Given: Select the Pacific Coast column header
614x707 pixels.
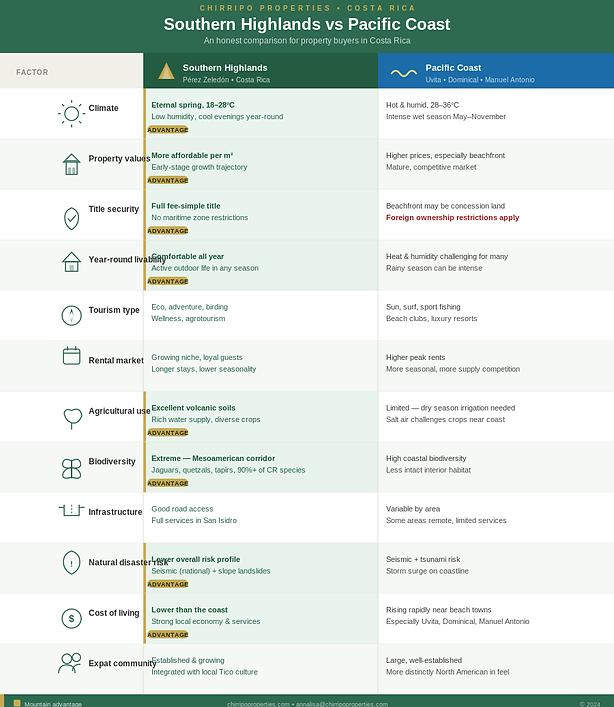Looking at the screenshot, I should [x=496, y=71].
